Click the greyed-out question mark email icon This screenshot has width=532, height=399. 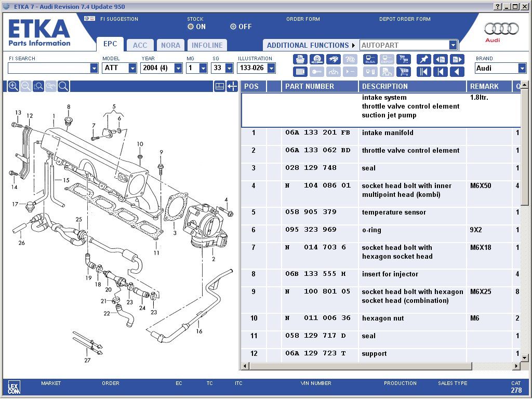[350, 59]
